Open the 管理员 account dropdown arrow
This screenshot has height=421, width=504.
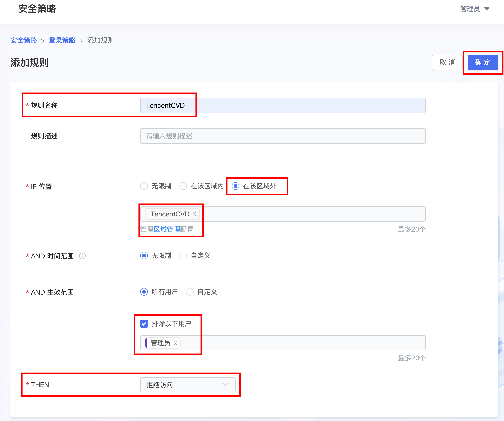click(487, 9)
